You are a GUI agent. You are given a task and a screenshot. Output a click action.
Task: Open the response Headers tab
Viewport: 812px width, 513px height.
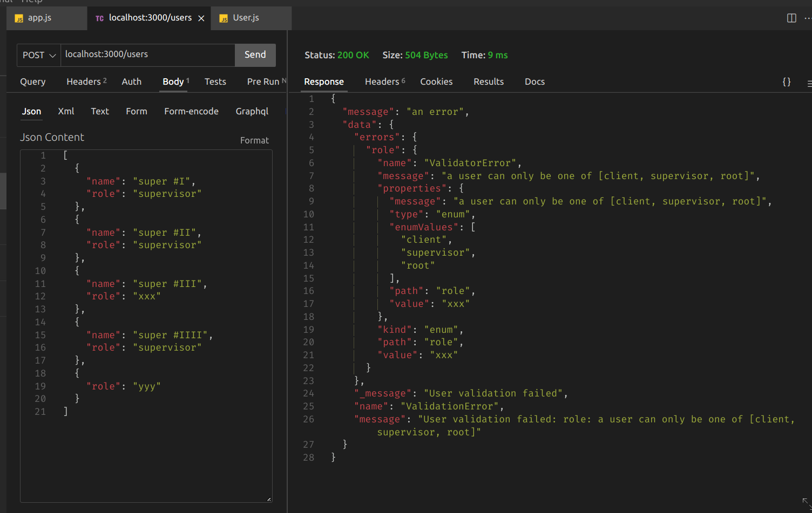(x=385, y=81)
